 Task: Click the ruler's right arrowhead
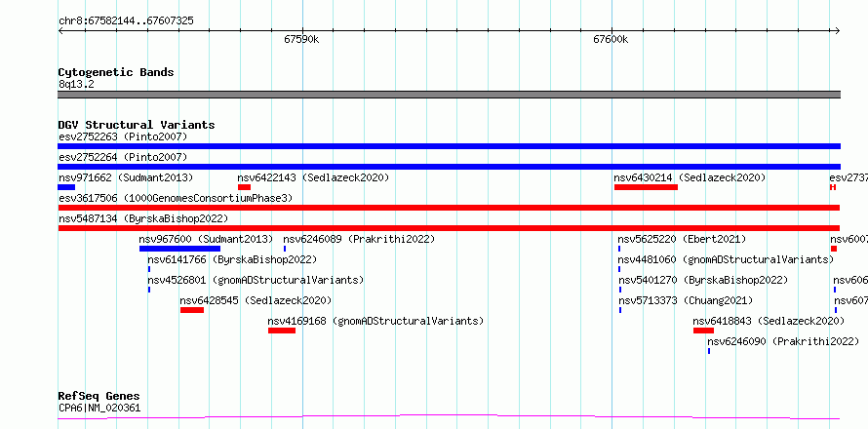[x=837, y=30]
